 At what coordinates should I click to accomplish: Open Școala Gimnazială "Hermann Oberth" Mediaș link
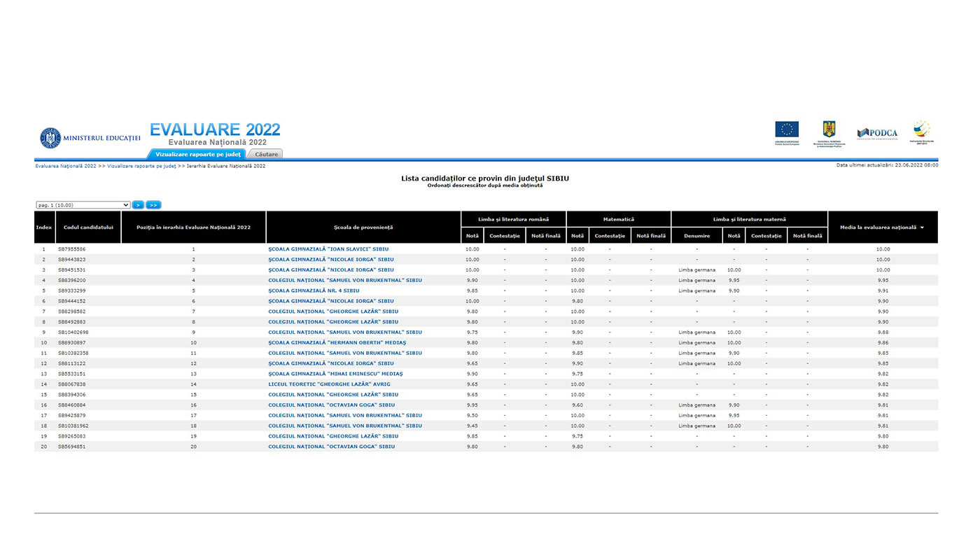click(337, 343)
